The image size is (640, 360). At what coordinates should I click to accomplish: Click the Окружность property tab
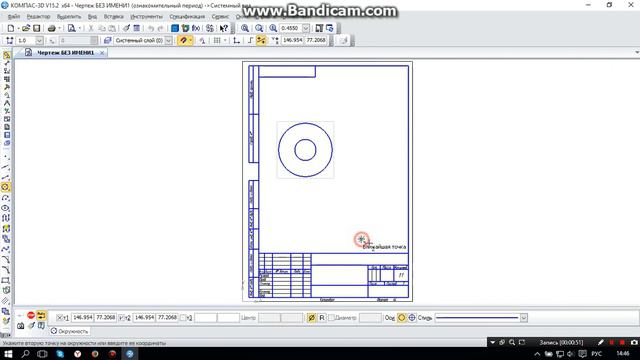point(69,331)
